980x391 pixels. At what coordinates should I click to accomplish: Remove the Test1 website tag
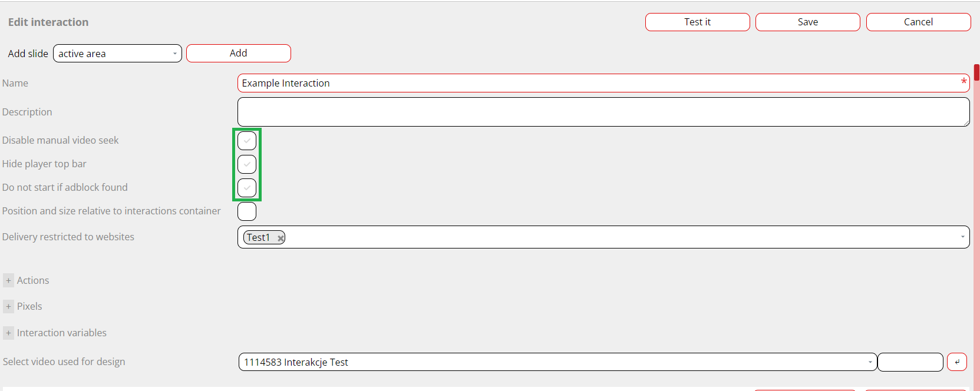coord(281,238)
